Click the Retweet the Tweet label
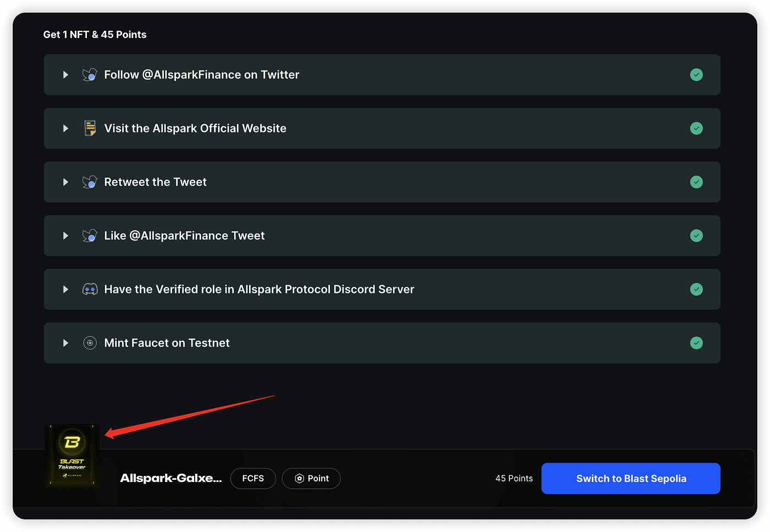The width and height of the screenshot is (770, 532). tap(156, 182)
